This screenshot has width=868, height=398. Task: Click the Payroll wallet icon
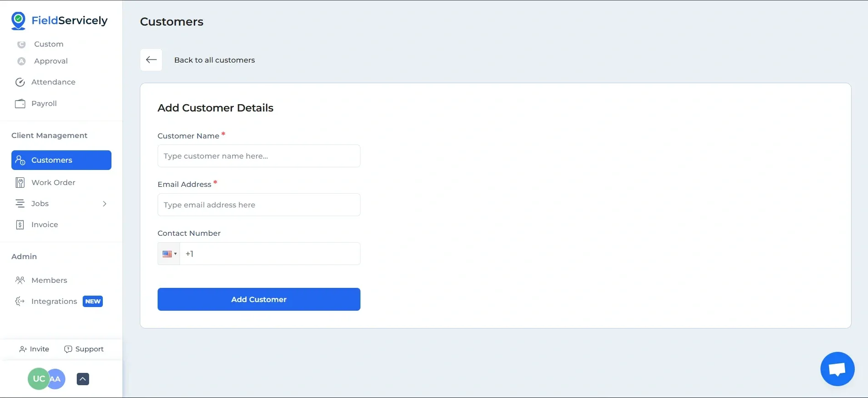click(x=20, y=104)
